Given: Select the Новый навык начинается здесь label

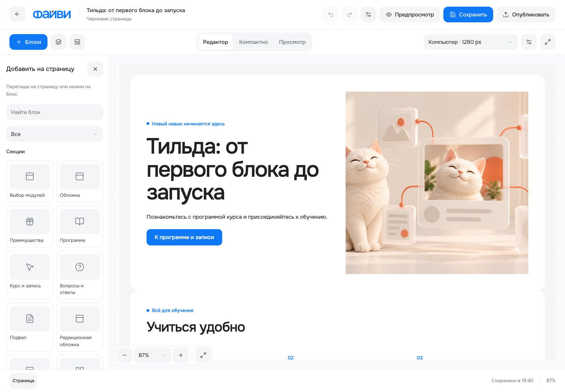Looking at the screenshot, I should pyautogui.click(x=188, y=124).
